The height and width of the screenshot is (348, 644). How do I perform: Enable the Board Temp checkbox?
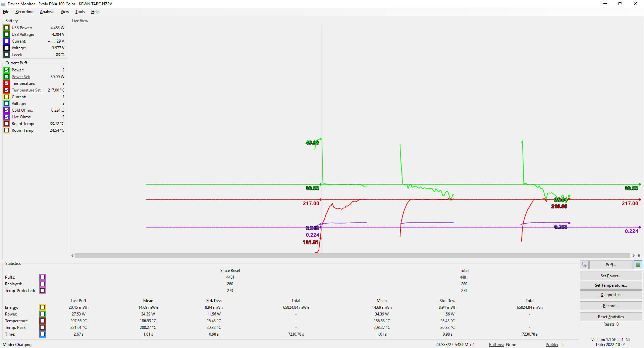[x=7, y=124]
